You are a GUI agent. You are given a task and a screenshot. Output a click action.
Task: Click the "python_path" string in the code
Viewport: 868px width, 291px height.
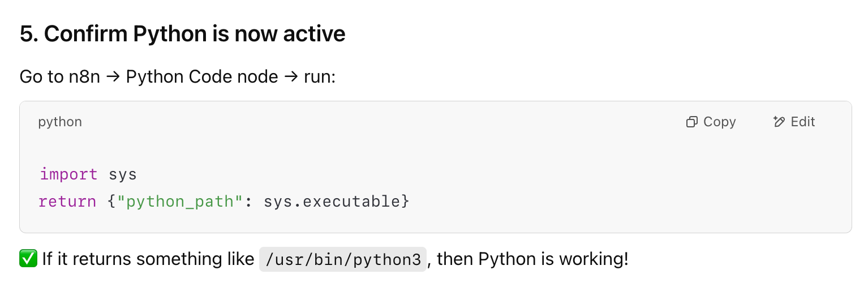coord(180,201)
